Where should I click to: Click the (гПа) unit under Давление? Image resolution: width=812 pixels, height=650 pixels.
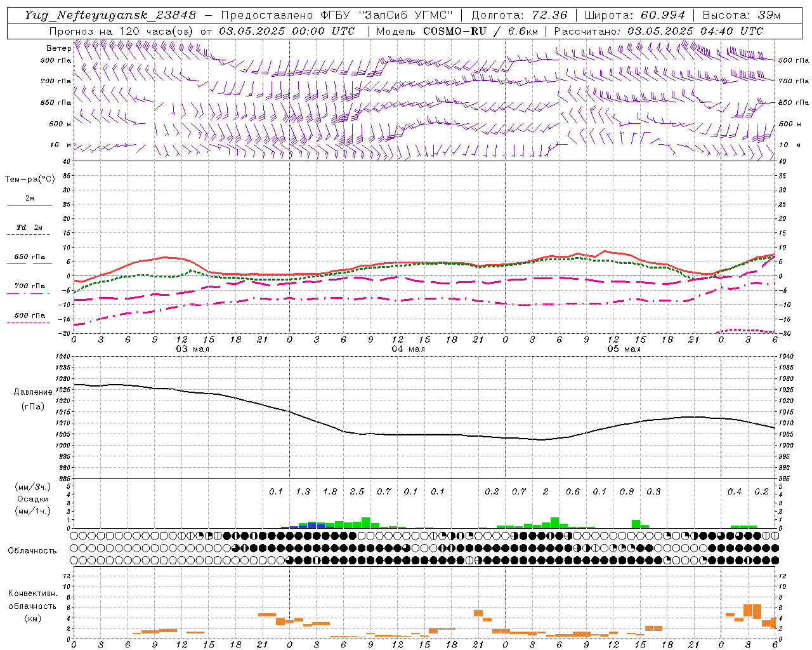tap(33, 407)
